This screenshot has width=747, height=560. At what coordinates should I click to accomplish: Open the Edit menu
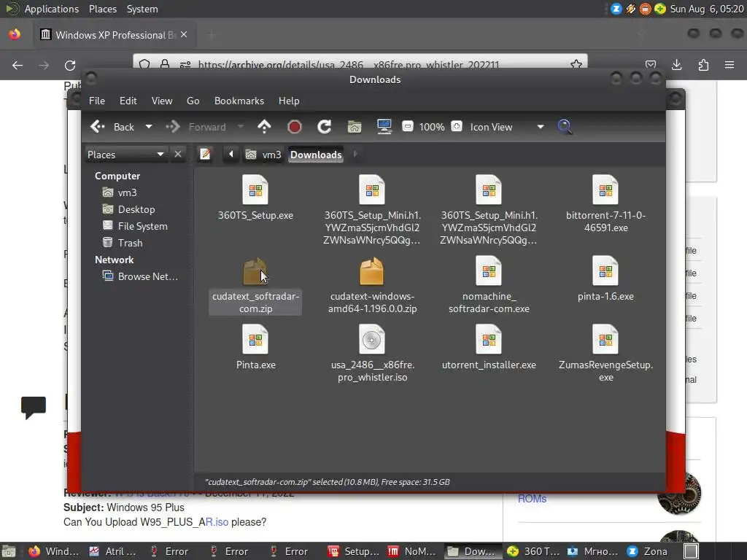[128, 101]
